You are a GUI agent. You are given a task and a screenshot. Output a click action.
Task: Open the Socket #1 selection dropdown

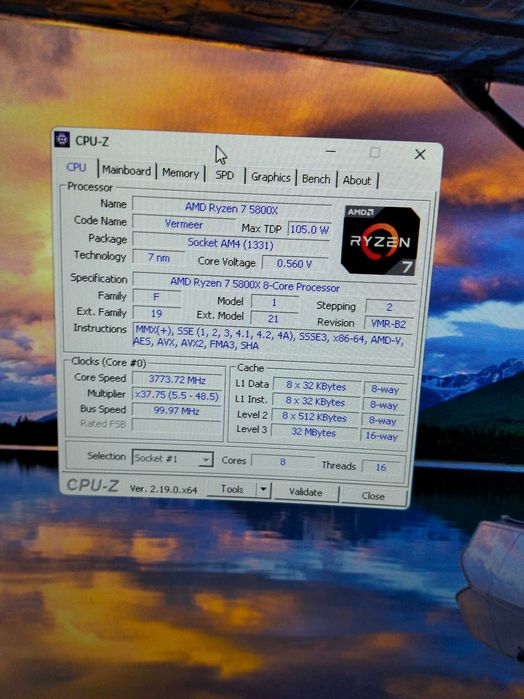(172, 458)
